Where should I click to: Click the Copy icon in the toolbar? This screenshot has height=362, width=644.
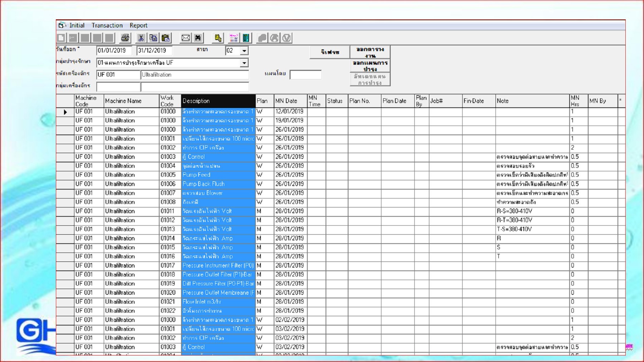click(154, 38)
